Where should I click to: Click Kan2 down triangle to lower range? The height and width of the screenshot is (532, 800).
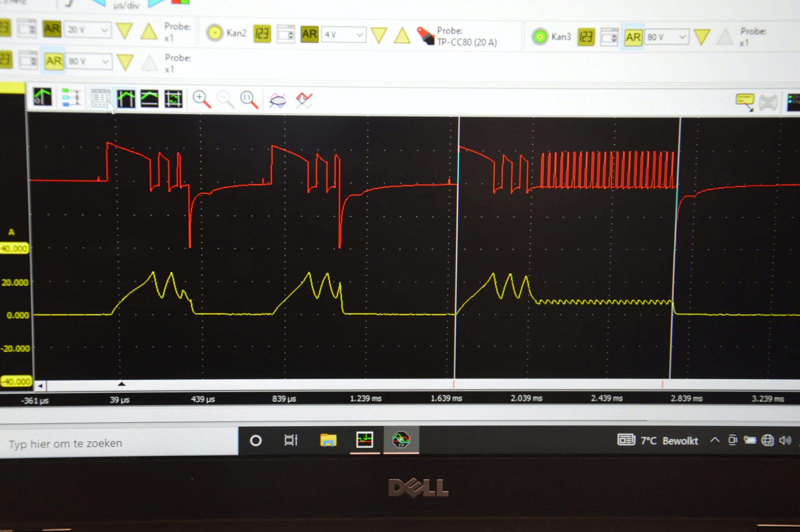click(x=379, y=35)
